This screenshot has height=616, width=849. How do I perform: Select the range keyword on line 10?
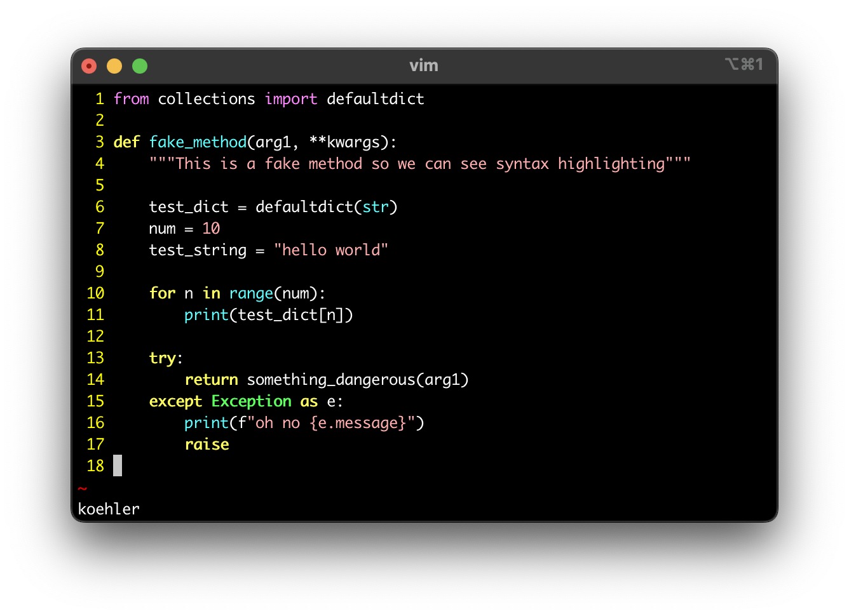(x=251, y=293)
